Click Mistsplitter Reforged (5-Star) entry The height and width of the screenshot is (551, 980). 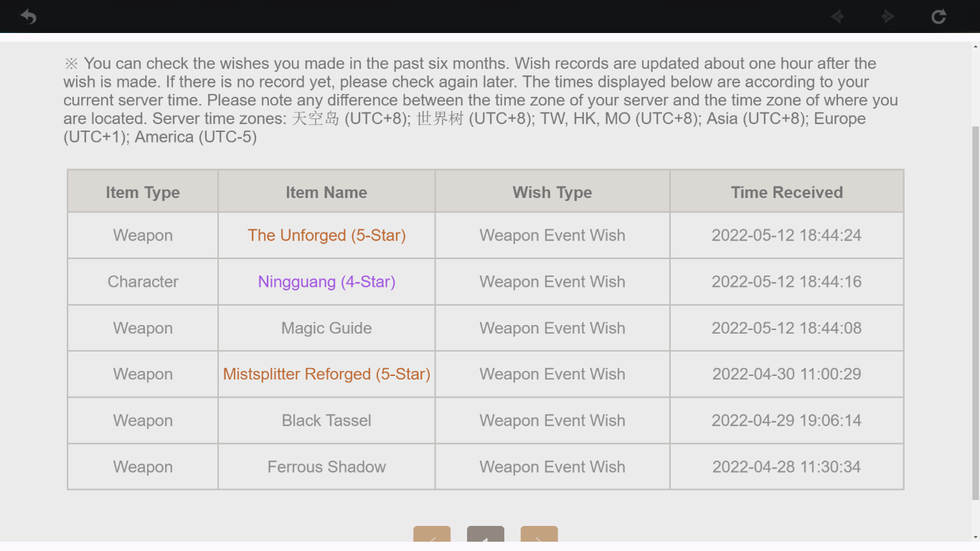[326, 375]
